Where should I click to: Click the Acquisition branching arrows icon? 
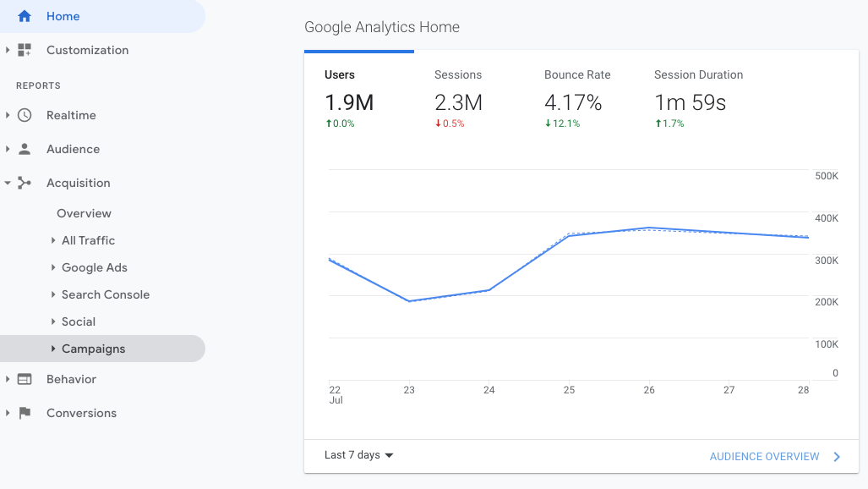[x=25, y=183]
